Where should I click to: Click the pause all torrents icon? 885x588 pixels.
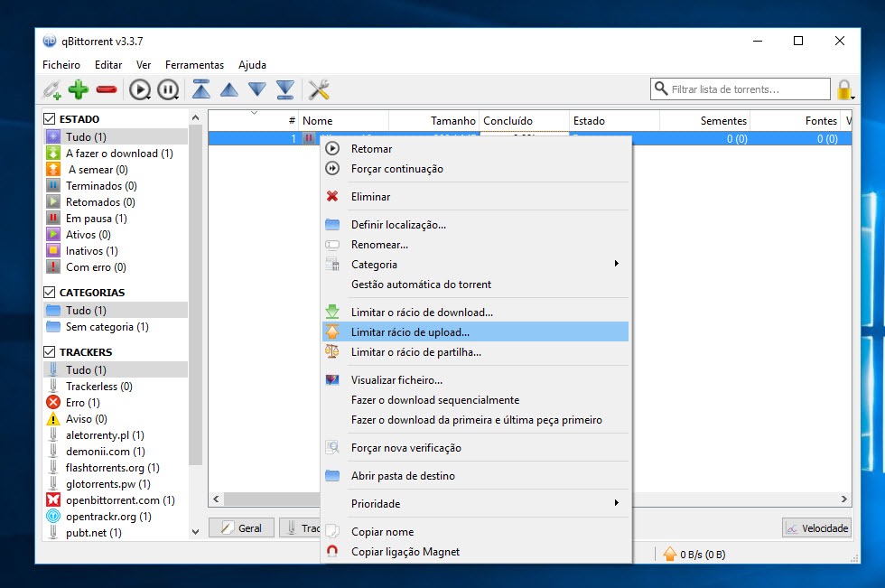[x=167, y=89]
